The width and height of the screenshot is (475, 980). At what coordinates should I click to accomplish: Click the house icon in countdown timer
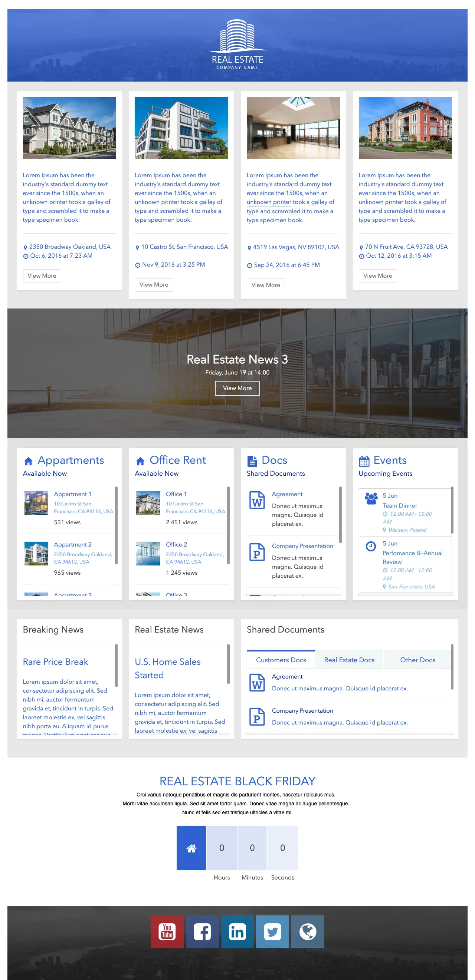[191, 848]
